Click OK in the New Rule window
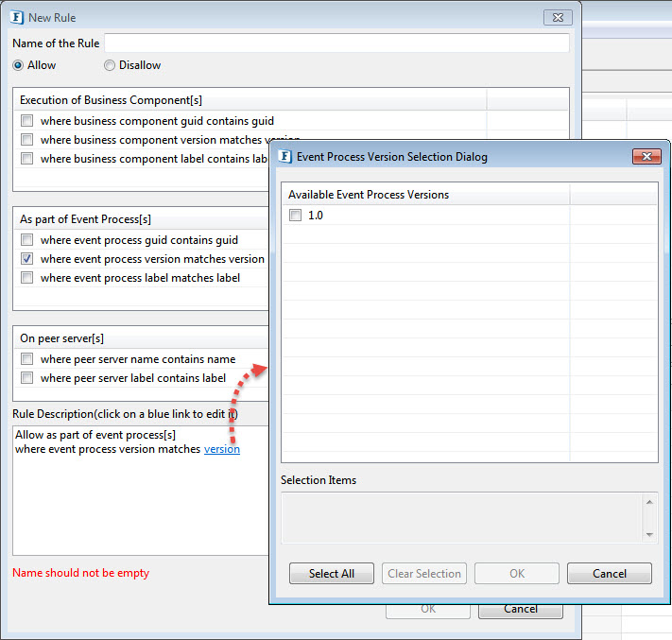This screenshot has width=672, height=640. pos(428,611)
